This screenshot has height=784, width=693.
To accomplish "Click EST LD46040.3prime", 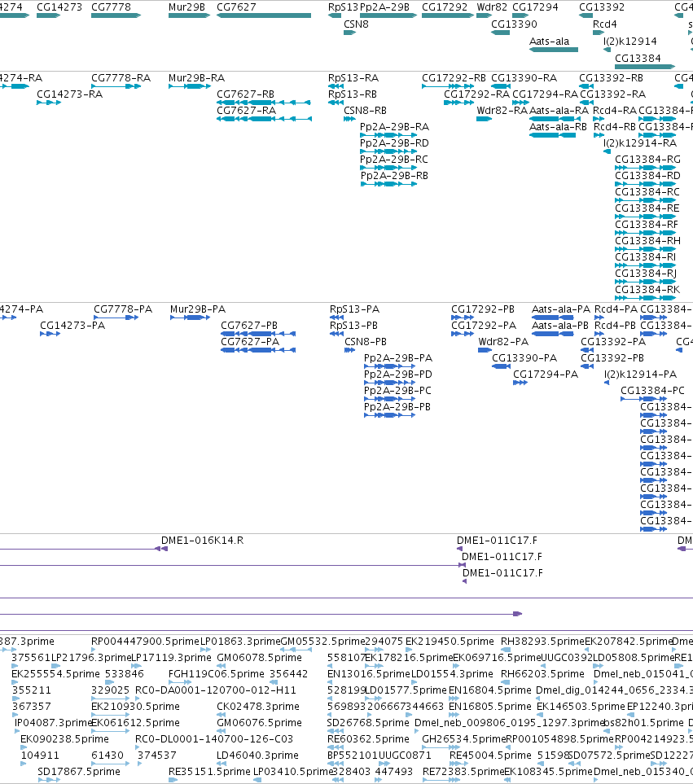I will pyautogui.click(x=257, y=755).
